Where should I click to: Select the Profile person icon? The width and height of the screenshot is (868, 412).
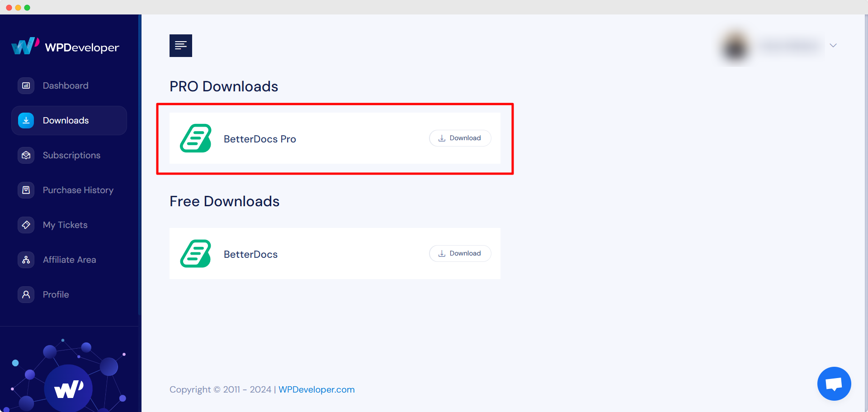pos(26,294)
